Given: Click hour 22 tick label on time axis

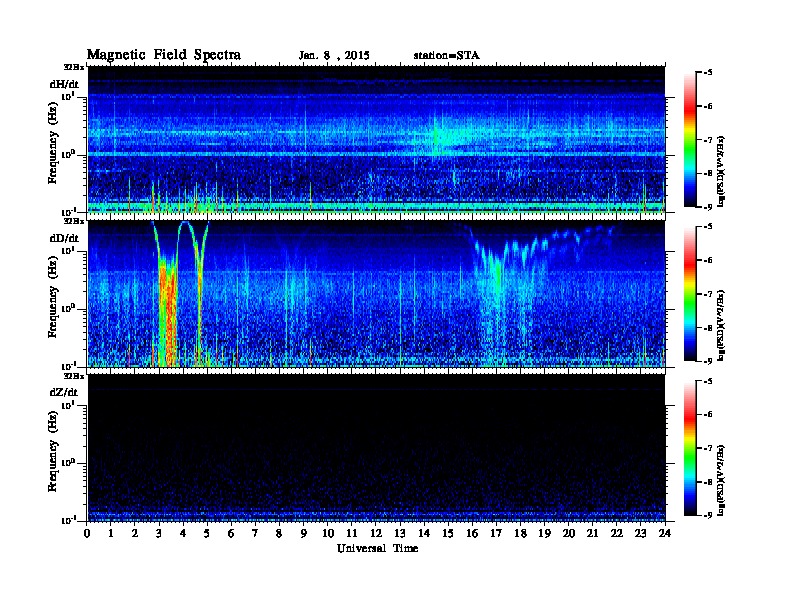Looking at the screenshot, I should (x=617, y=533).
